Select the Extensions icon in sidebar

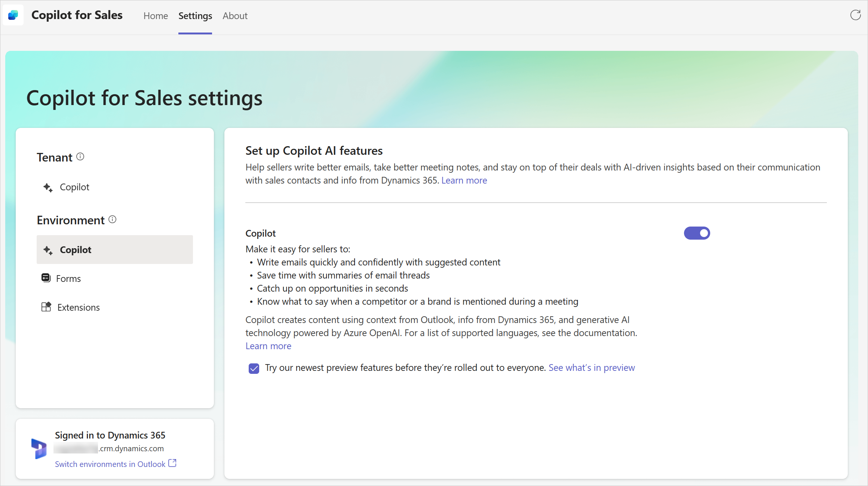pyautogui.click(x=46, y=307)
